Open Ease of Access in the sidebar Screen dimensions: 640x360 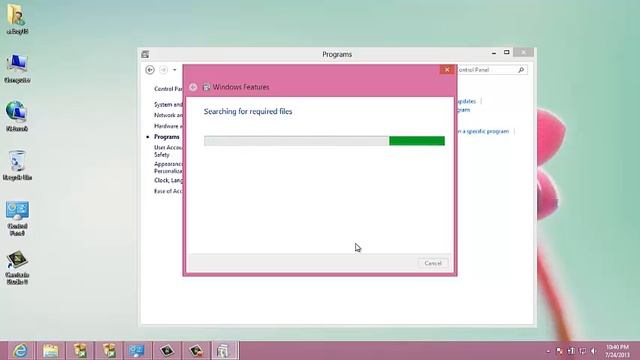(x=168, y=191)
